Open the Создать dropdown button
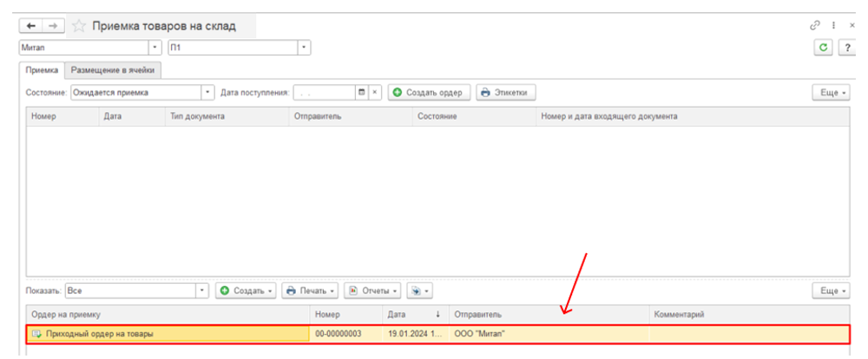 tap(246, 290)
